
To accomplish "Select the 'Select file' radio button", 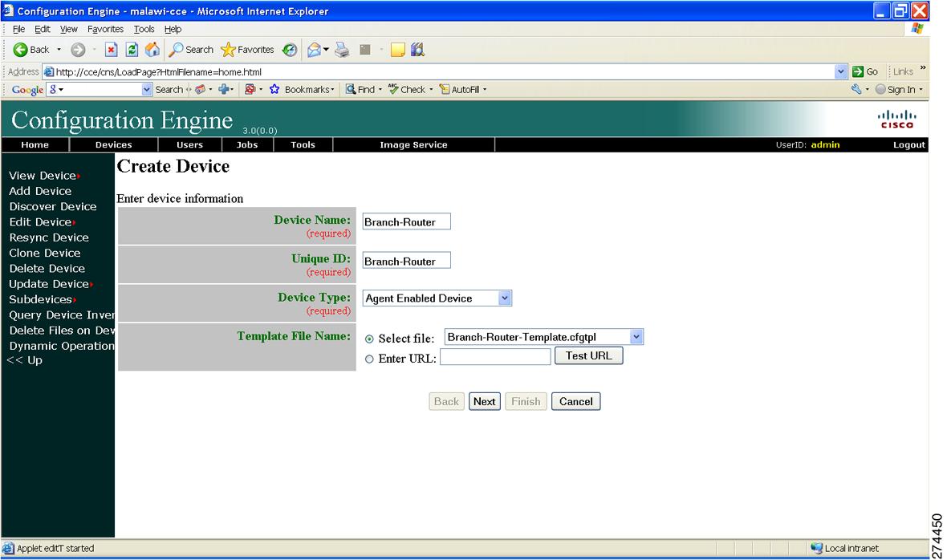I will tap(369, 339).
